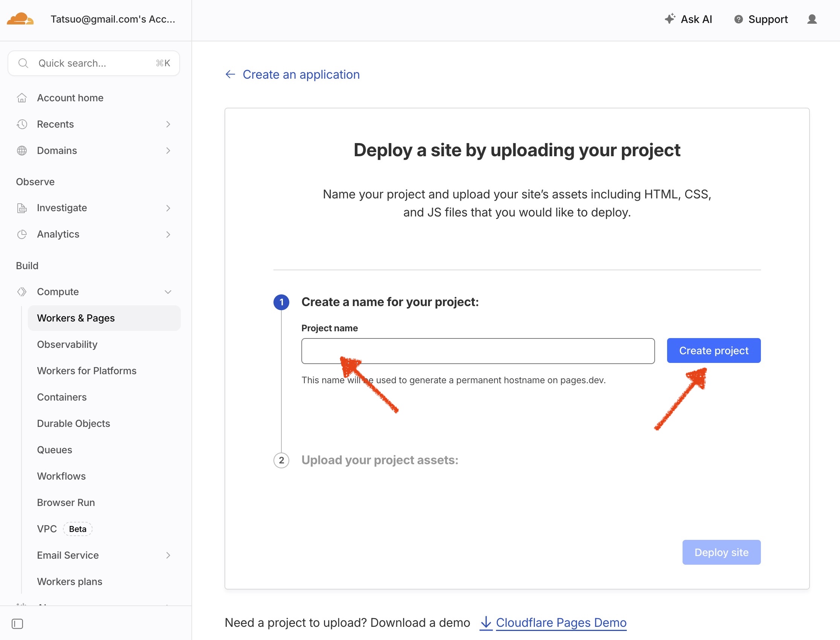840x640 pixels.
Task: Click the Investigate menu label
Action: 62,208
